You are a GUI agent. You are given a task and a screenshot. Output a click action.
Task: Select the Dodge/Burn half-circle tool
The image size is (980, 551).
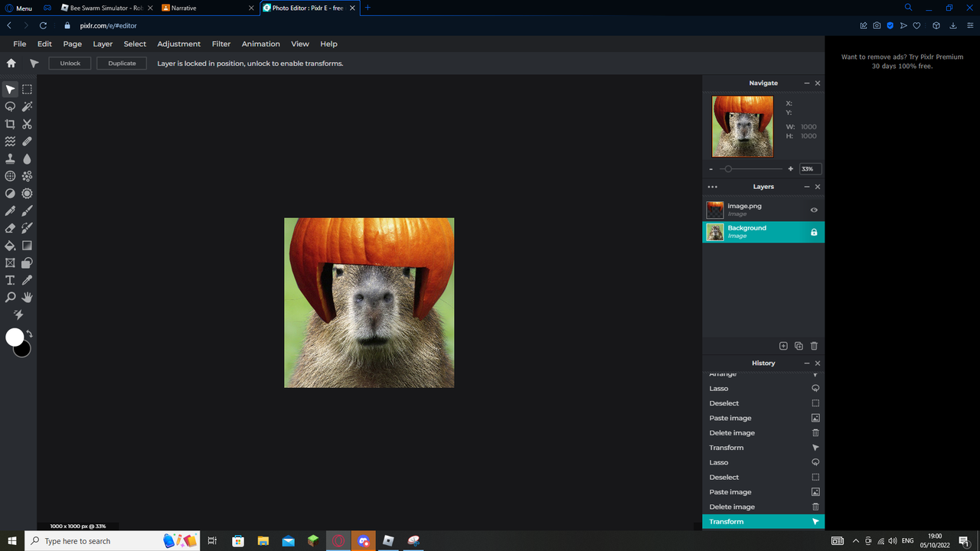tap(10, 194)
